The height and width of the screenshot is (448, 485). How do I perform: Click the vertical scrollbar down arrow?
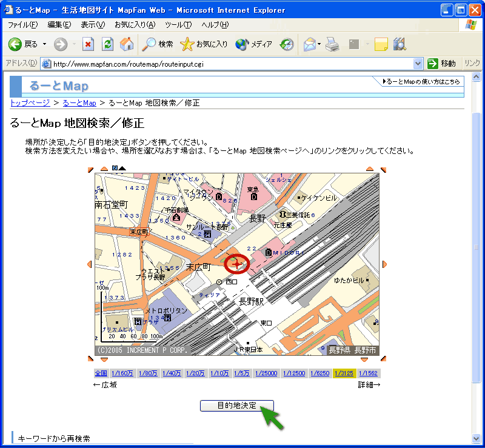(x=476, y=438)
